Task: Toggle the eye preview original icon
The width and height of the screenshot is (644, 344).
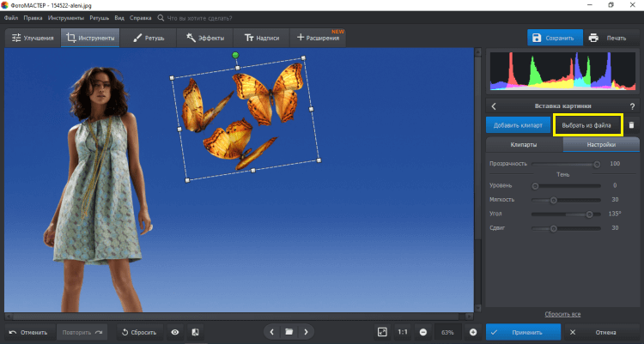Action: [x=175, y=332]
